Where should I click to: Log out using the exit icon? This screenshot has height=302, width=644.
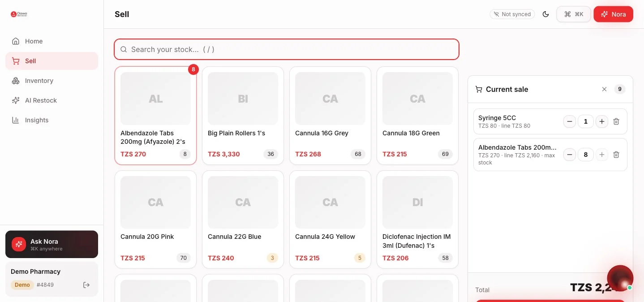pyautogui.click(x=86, y=285)
